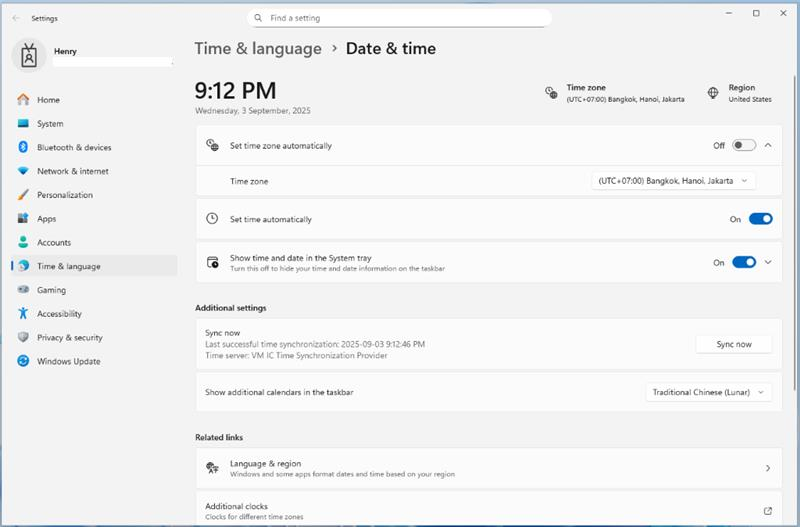The image size is (800, 527).
Task: Click the Set time zone automatically row icon
Action: pyautogui.click(x=212, y=145)
